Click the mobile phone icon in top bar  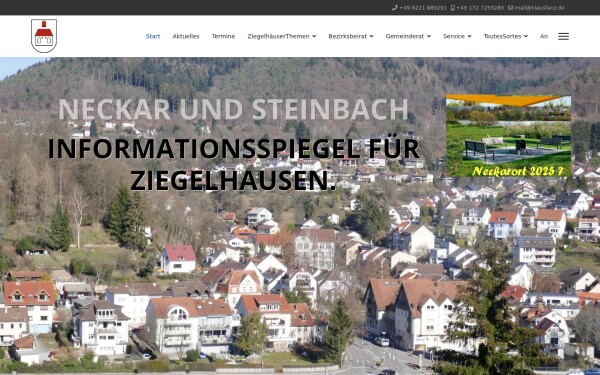point(453,8)
